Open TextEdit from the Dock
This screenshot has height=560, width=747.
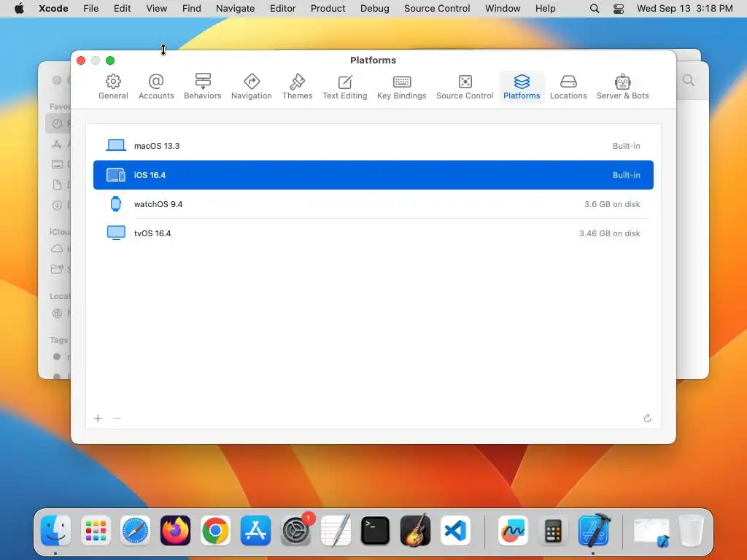pyautogui.click(x=336, y=531)
